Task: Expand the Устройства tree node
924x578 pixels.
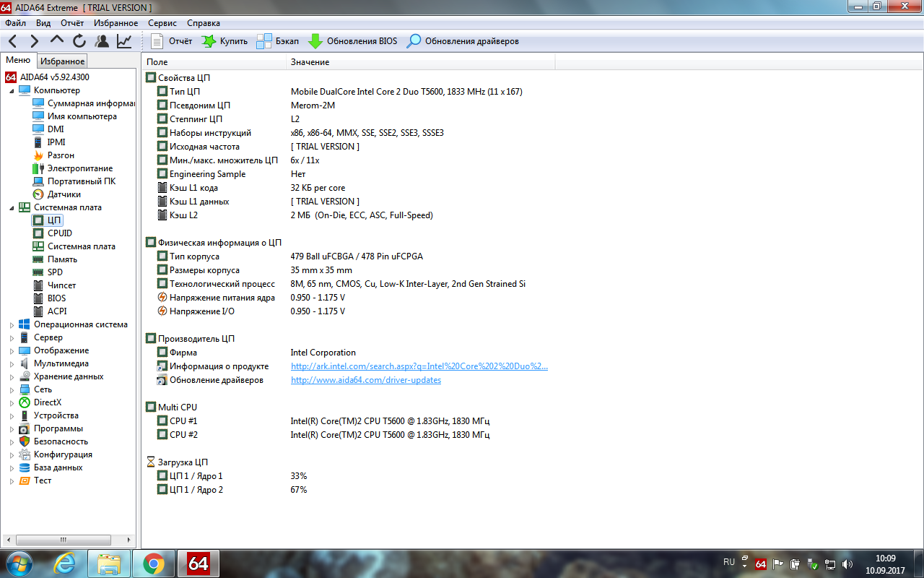Action: [x=12, y=415]
